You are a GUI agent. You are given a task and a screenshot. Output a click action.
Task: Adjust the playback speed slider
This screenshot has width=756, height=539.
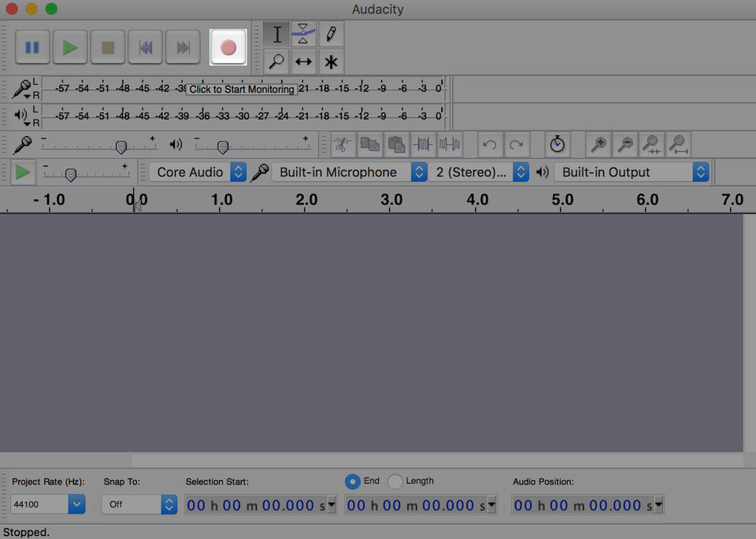(70, 175)
